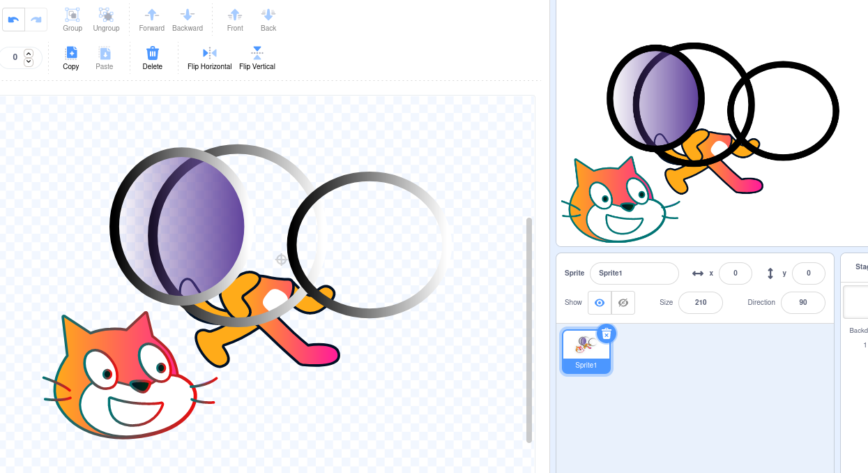Hide the sprite with the crossed-eye button
The width and height of the screenshot is (868, 473).
(x=623, y=303)
